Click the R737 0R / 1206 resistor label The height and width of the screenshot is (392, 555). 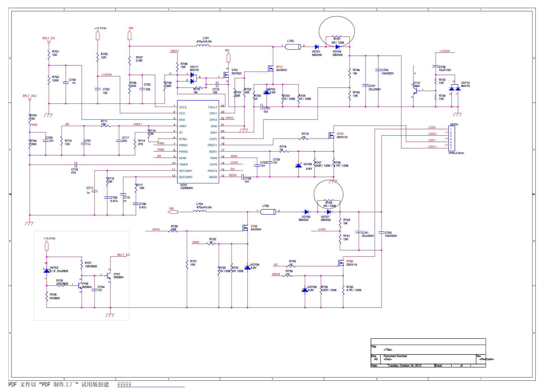338,41
